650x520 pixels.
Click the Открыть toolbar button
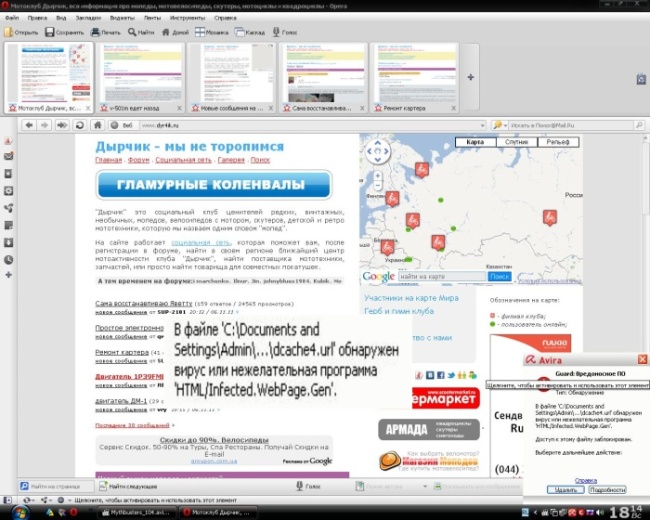21,32
